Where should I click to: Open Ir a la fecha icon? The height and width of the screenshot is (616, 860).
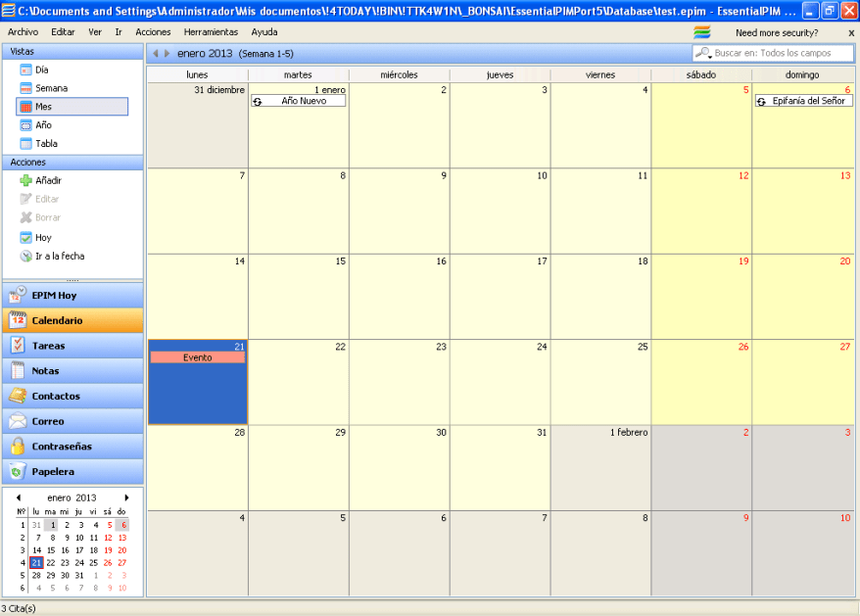pos(25,256)
